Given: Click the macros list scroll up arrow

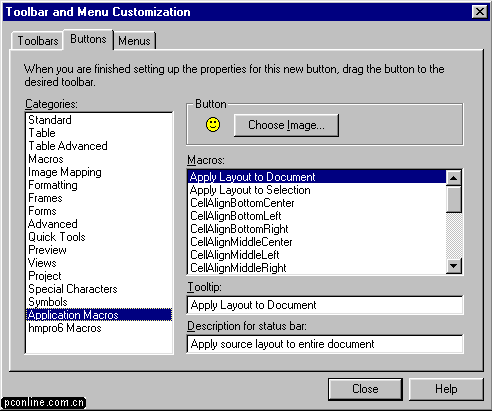Looking at the screenshot, I should click(x=454, y=178).
